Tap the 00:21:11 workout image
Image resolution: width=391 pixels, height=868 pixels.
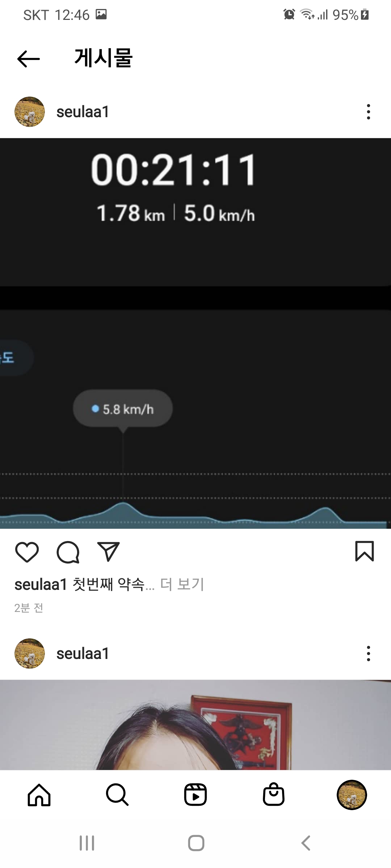pos(195,333)
